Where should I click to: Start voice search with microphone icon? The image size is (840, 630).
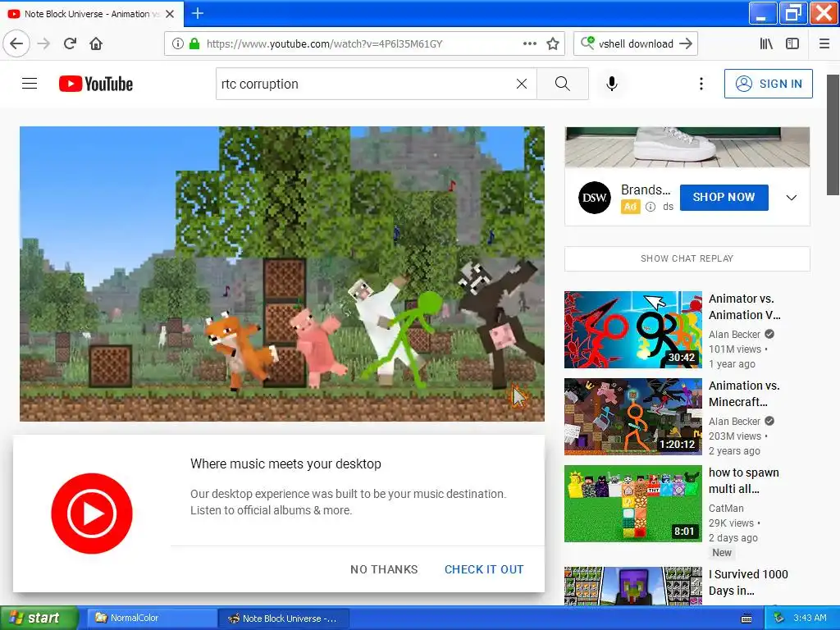612,84
